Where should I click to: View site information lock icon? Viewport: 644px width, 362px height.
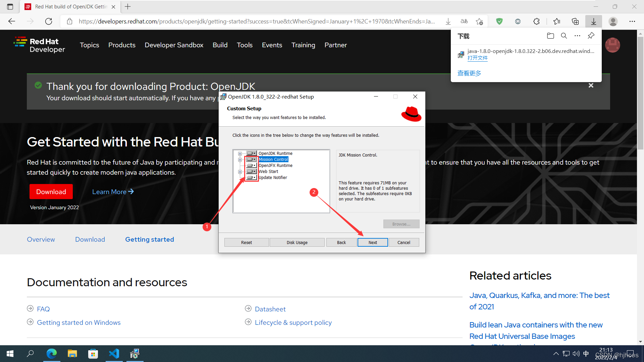(x=69, y=21)
